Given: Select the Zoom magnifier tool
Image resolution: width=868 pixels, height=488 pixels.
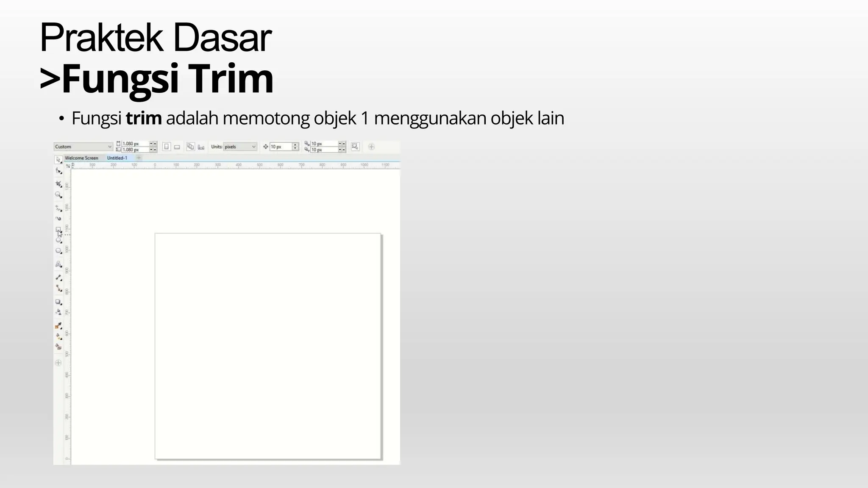Looking at the screenshot, I should pos(58,195).
